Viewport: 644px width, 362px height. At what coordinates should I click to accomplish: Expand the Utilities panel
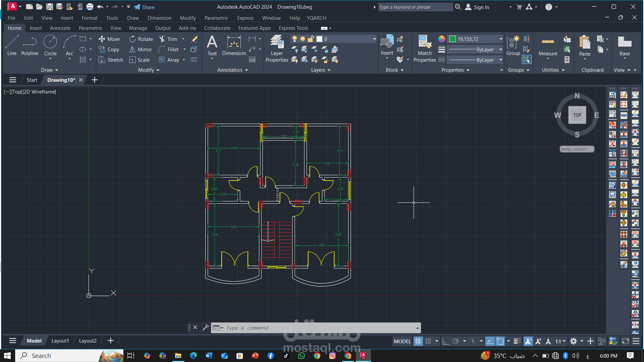[x=553, y=70]
